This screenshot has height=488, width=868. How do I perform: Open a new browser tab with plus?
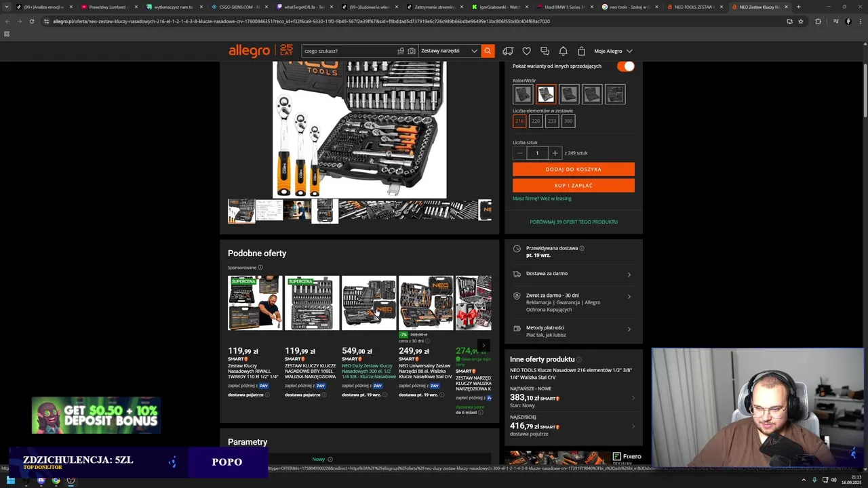point(798,7)
